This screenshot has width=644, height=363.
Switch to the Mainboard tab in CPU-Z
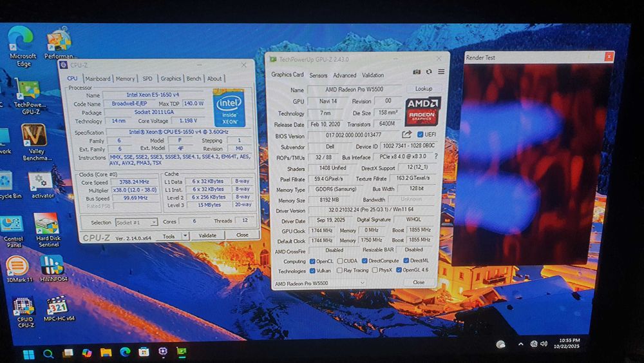[x=98, y=79]
